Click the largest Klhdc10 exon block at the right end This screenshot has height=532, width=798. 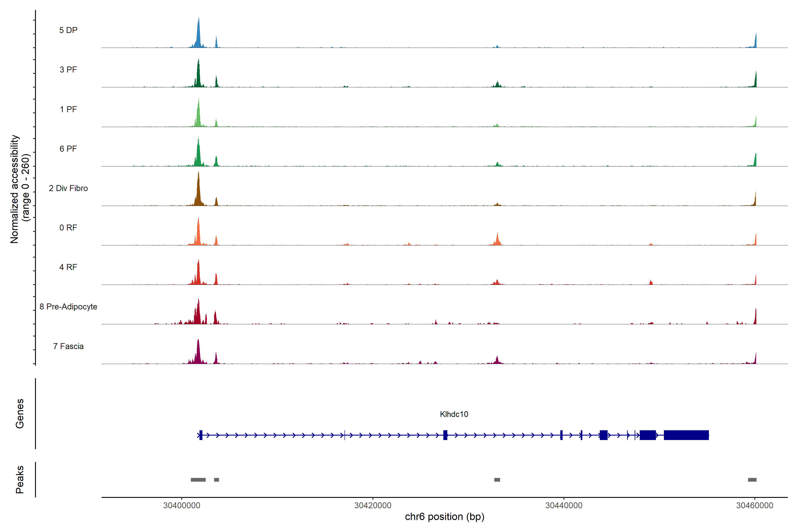(x=686, y=435)
